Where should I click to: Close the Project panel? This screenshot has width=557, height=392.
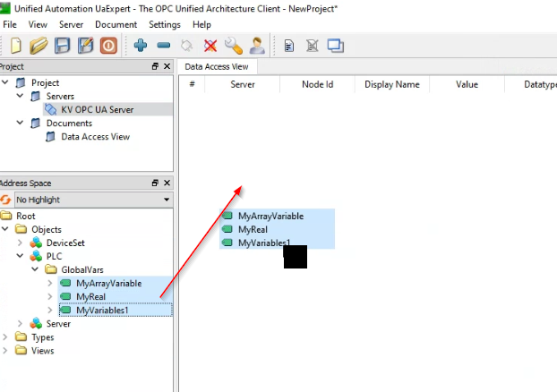pyautogui.click(x=167, y=66)
